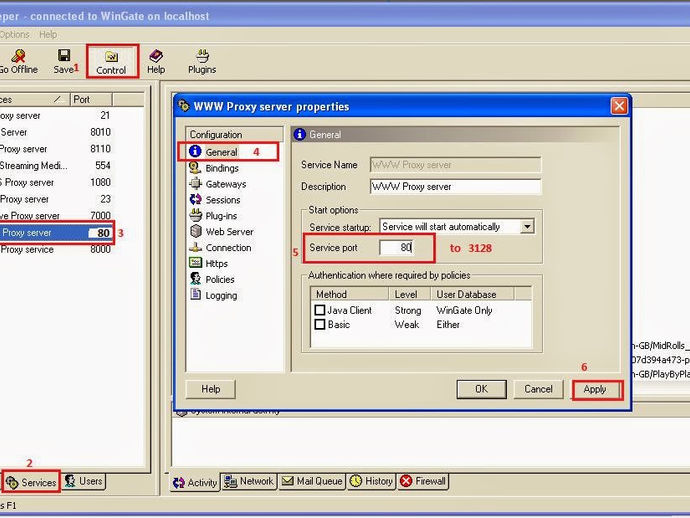The height and width of the screenshot is (518, 690).
Task: Select the Proxy server row port 23
Action: click(56, 199)
